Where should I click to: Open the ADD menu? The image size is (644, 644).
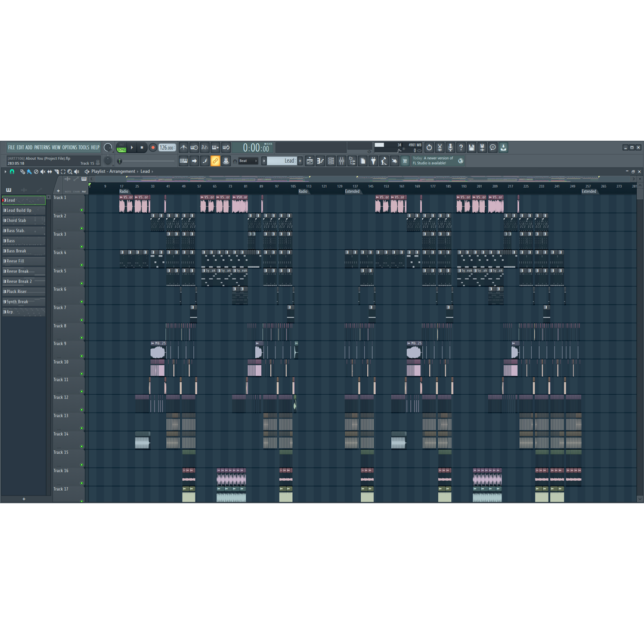click(29, 147)
